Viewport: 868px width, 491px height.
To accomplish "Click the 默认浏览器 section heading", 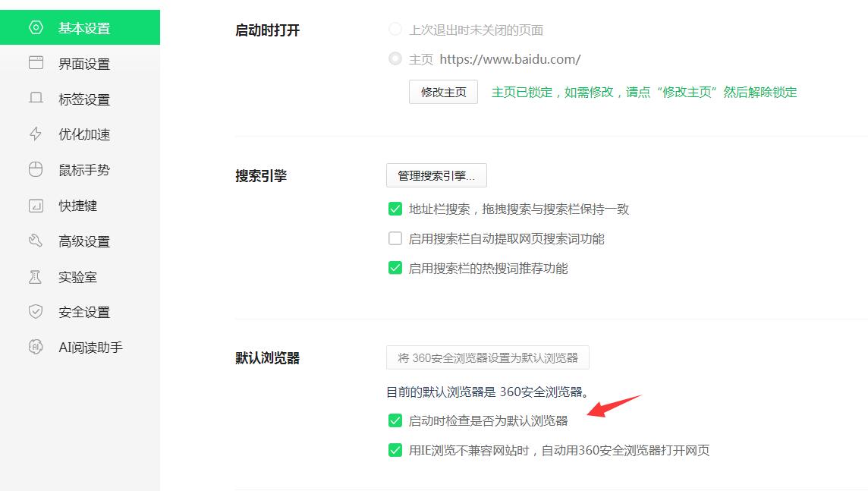I will click(267, 358).
